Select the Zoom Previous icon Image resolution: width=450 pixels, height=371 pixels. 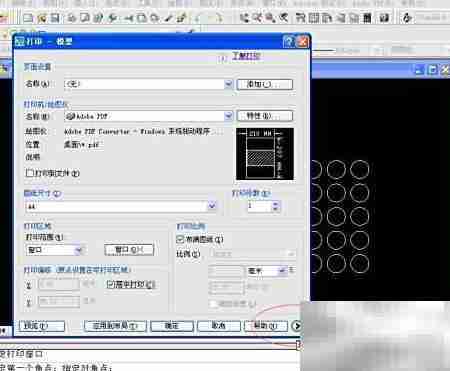click(284, 18)
